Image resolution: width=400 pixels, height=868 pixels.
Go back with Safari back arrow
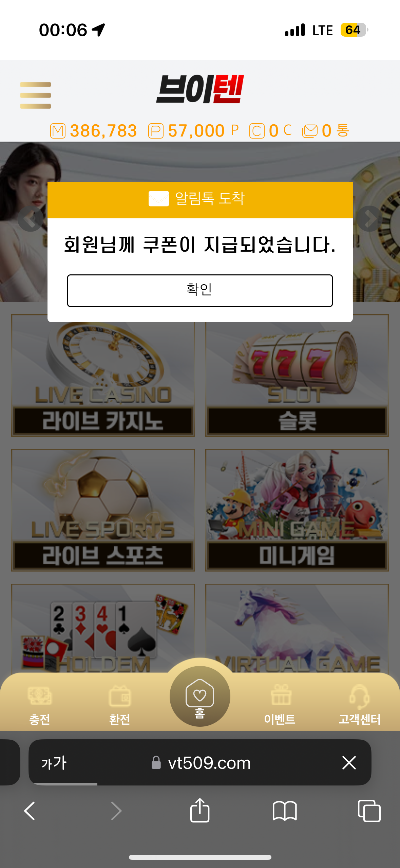click(x=30, y=811)
